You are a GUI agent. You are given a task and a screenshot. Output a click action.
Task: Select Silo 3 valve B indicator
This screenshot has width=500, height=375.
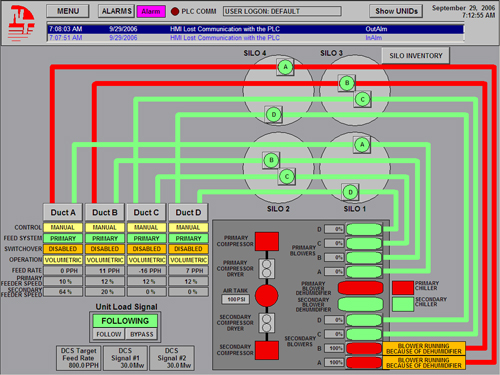tap(347, 83)
